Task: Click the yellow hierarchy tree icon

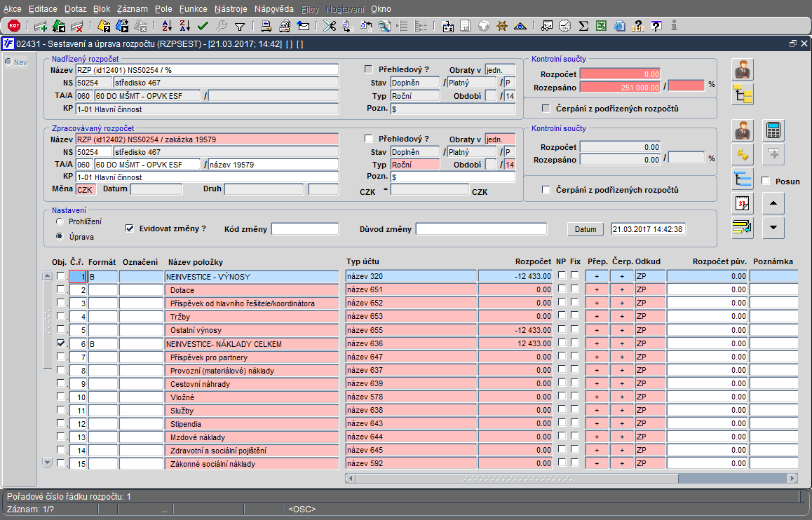Action: click(743, 94)
